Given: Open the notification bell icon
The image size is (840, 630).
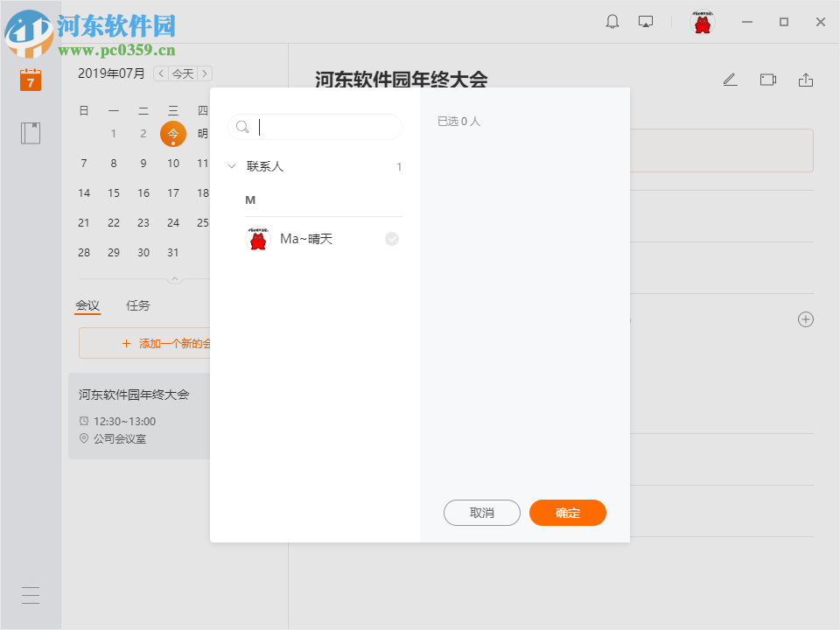Looking at the screenshot, I should [612, 21].
